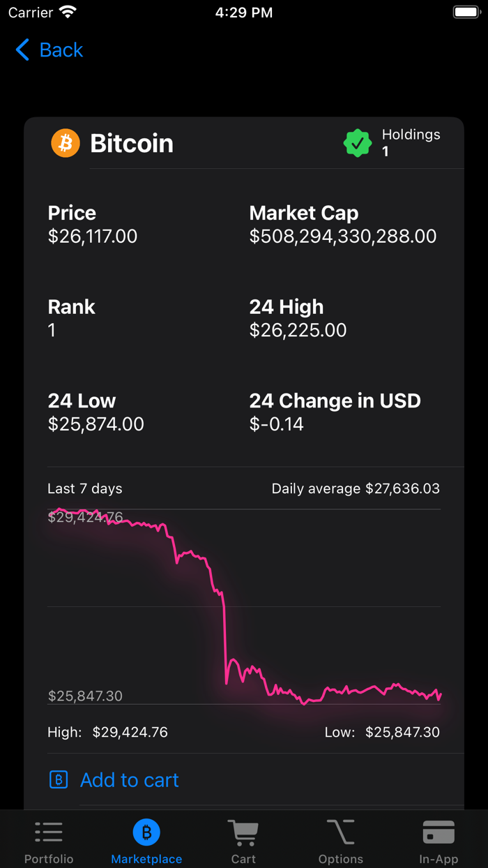Tap the Bitcoin coin icon beside Add to cart

tap(59, 780)
